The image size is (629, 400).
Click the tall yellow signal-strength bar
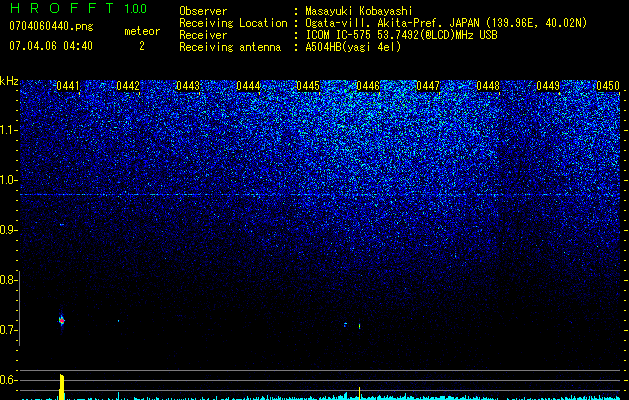point(62,387)
